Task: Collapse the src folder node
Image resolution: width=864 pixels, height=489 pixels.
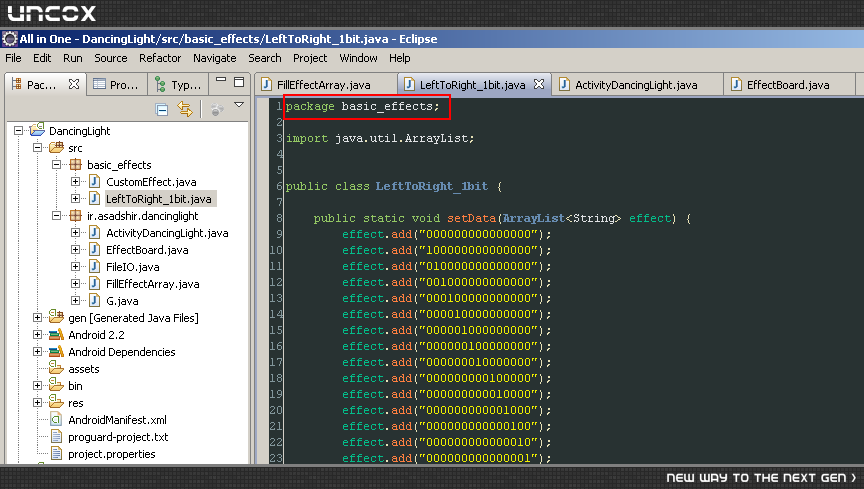Action: 37,147
